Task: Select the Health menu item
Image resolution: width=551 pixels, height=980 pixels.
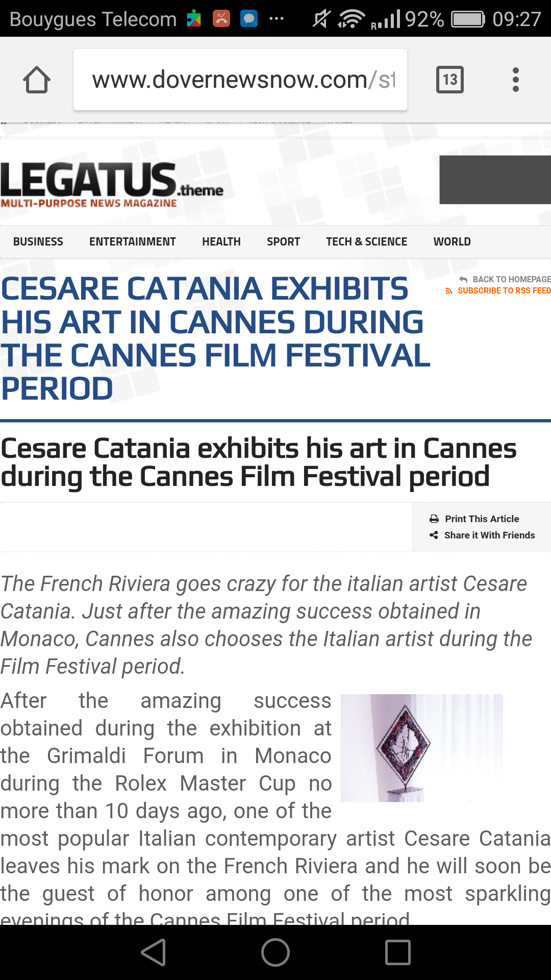Action: [221, 242]
